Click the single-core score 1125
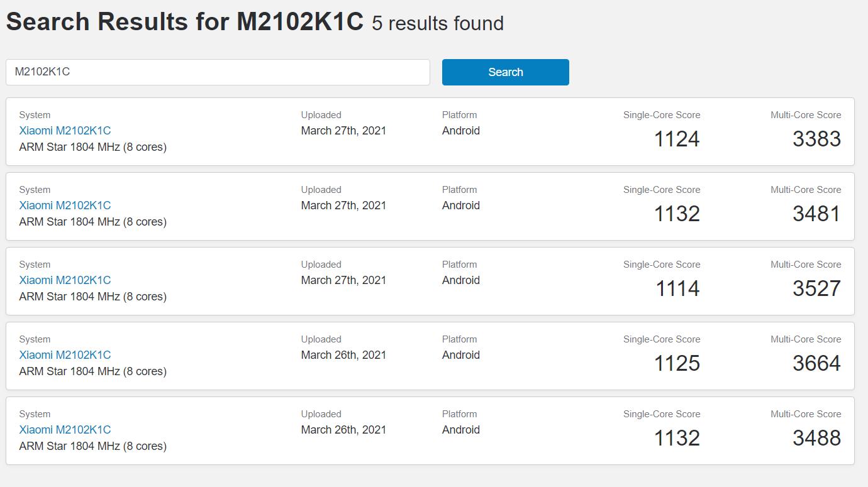 (677, 363)
